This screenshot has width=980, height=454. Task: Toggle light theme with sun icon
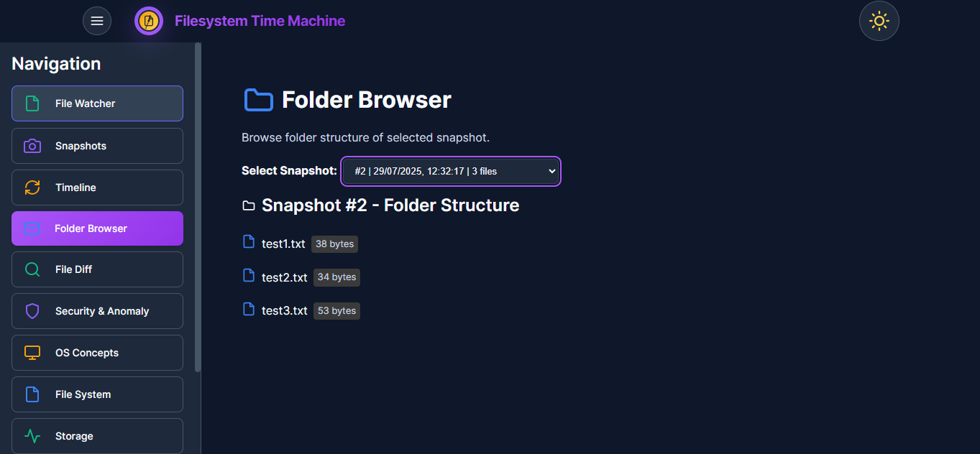[879, 21]
